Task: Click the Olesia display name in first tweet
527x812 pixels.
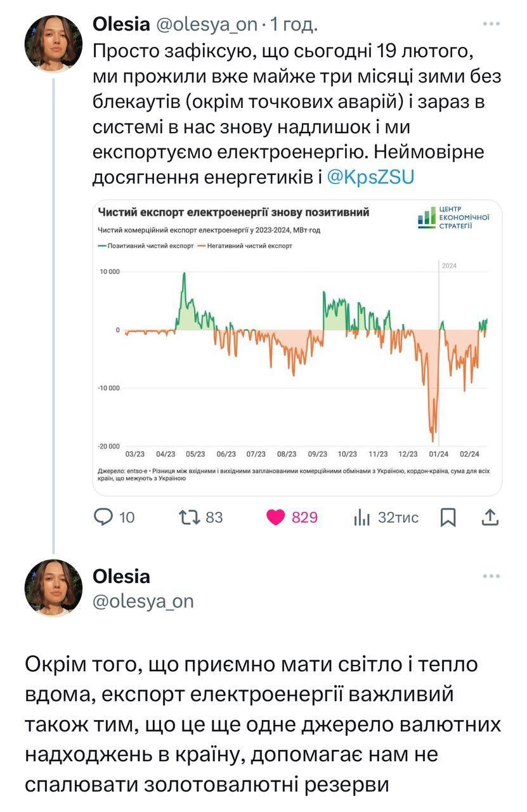Action: [121, 25]
